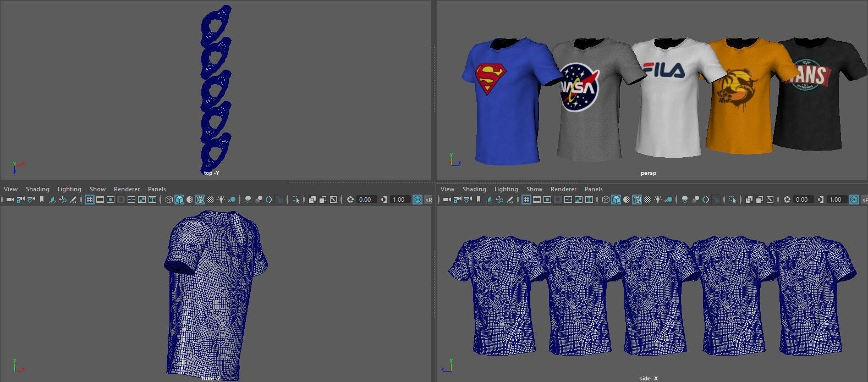Click Bookmarks icon in side -X panel

click(x=479, y=200)
